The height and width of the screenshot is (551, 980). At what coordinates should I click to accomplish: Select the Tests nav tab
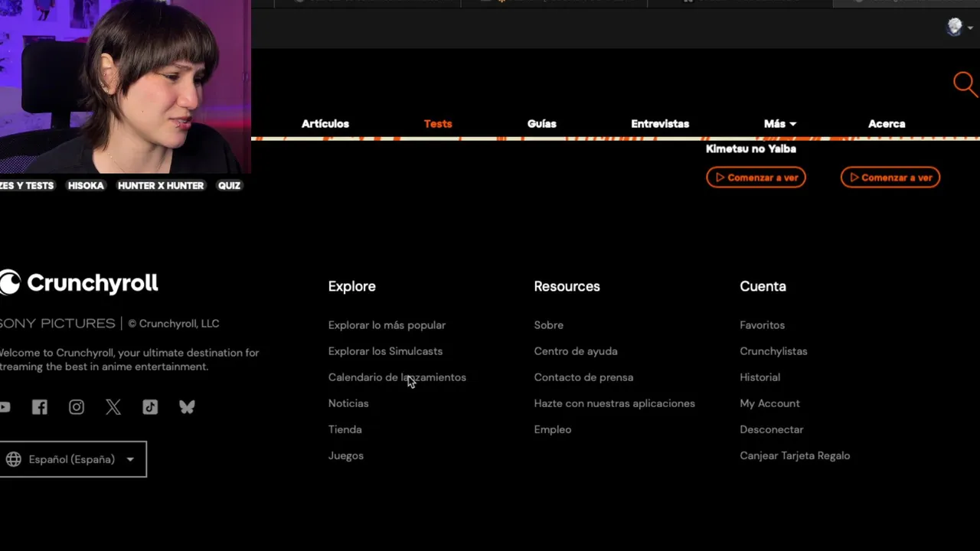coord(438,123)
